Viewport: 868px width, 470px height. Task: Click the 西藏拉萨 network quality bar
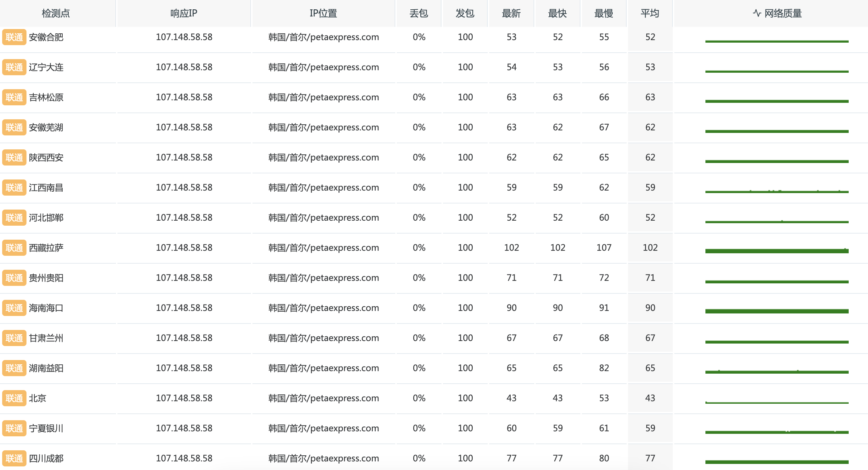tap(777, 251)
